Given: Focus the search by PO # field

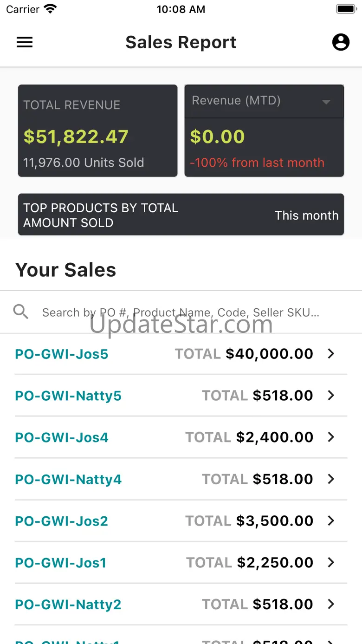Looking at the screenshot, I should pyautogui.click(x=181, y=312).
